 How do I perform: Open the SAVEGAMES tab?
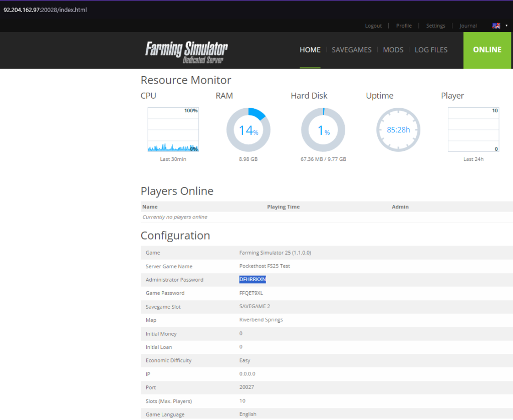coord(351,50)
